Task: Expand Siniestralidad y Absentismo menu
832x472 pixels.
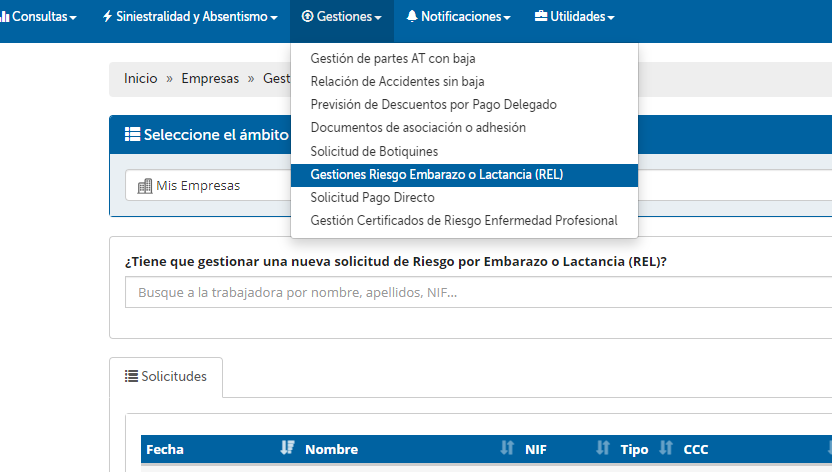Action: tap(190, 17)
